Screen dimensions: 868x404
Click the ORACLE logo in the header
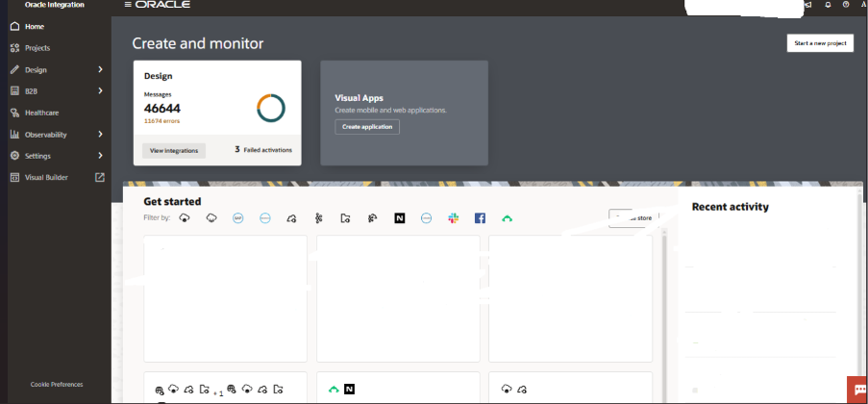(162, 5)
